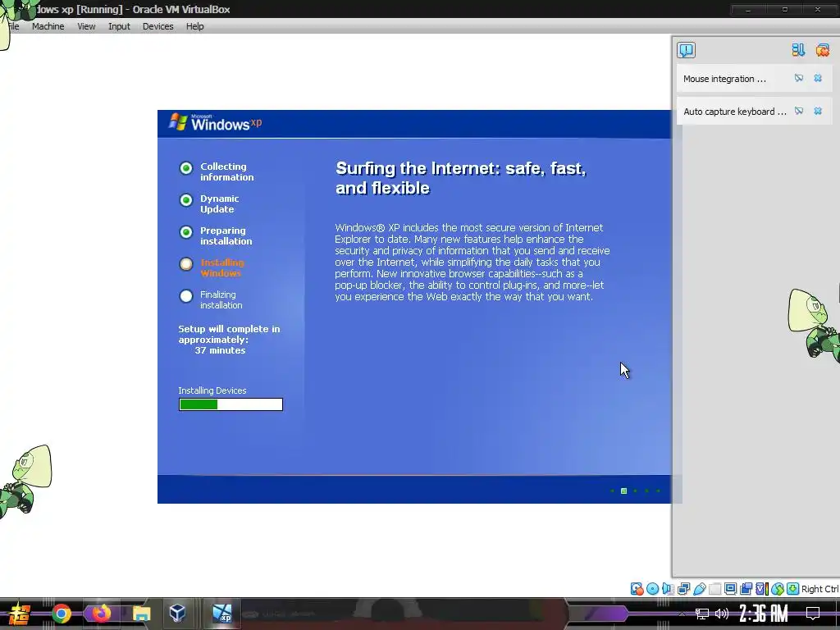The width and height of the screenshot is (840, 630).
Task: Click the notification sort order icon
Action: coord(798,50)
